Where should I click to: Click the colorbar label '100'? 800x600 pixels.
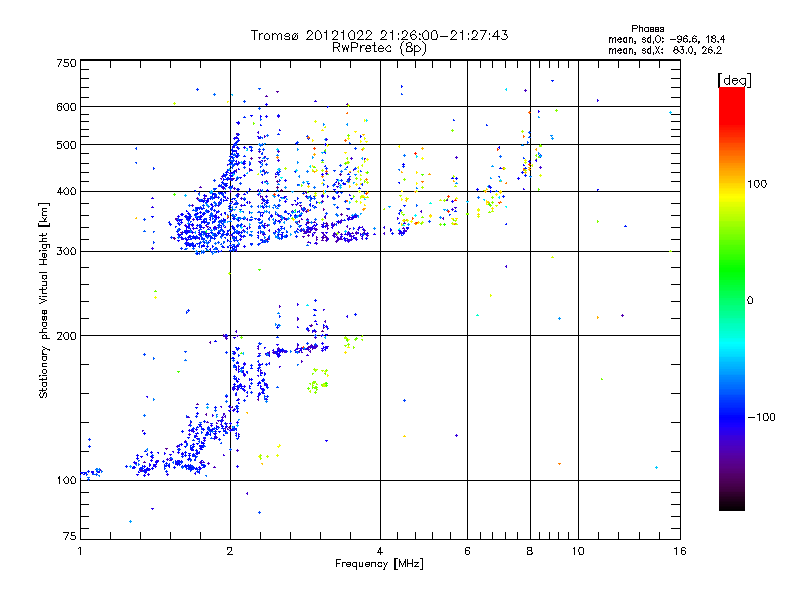pyautogui.click(x=757, y=184)
